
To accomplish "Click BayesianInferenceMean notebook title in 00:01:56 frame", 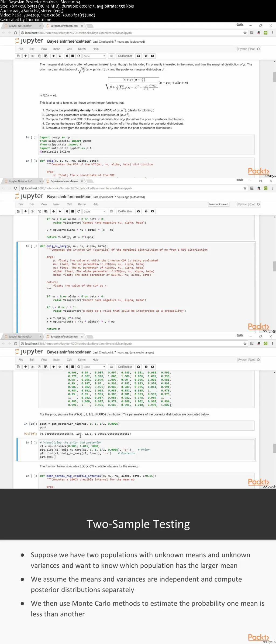I will [x=69, y=41].
